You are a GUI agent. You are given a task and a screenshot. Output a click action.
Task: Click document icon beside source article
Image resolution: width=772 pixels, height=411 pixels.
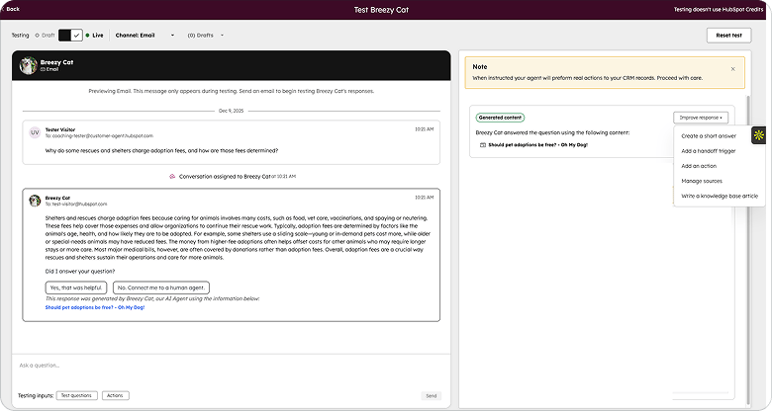point(482,145)
